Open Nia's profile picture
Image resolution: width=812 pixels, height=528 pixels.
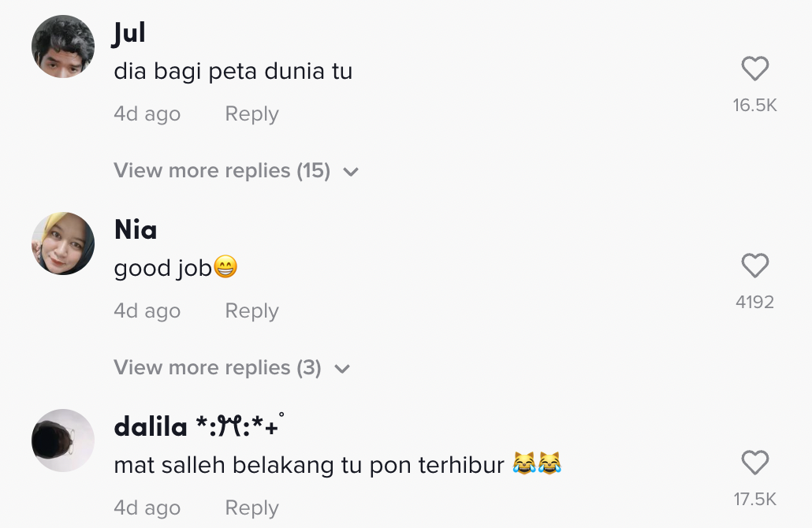click(x=63, y=244)
